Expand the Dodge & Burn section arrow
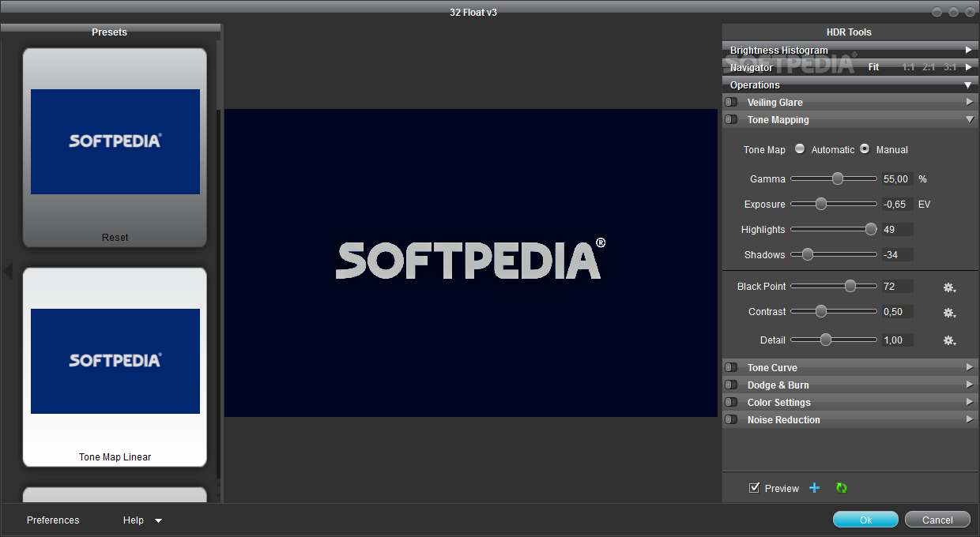Image resolution: width=980 pixels, height=537 pixels. tap(969, 385)
